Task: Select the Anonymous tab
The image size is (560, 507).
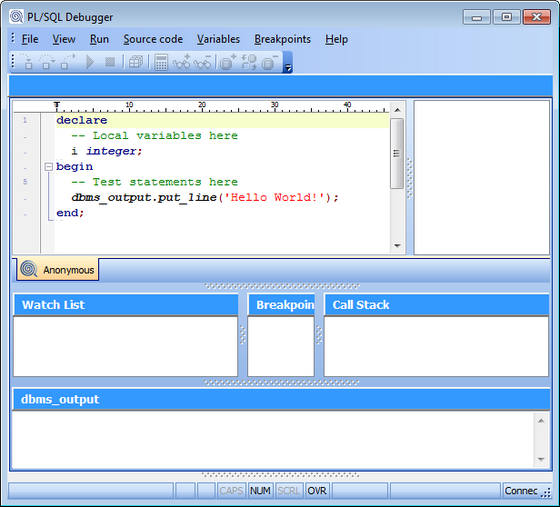Action: (58, 270)
